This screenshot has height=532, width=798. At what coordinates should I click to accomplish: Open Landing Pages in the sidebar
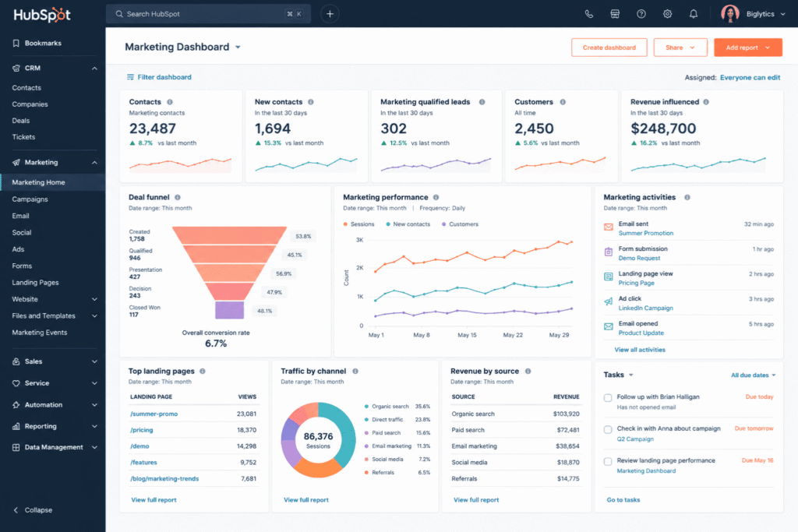pyautogui.click(x=35, y=283)
